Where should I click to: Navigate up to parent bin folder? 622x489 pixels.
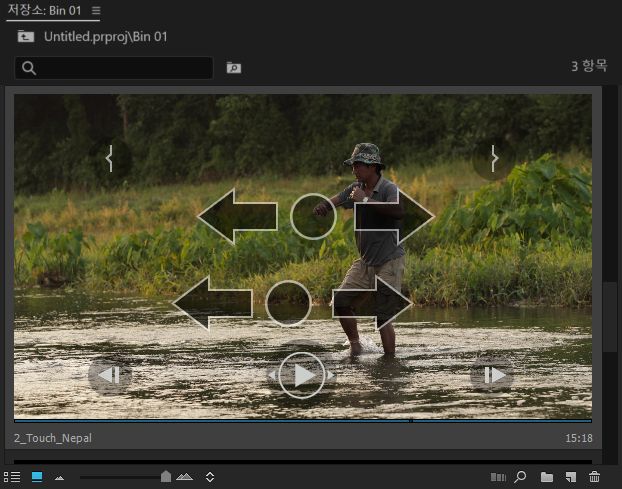pyautogui.click(x=26, y=36)
